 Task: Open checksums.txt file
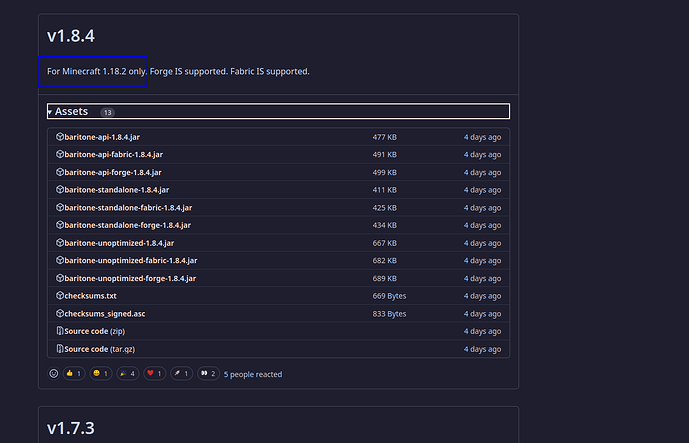click(x=90, y=296)
